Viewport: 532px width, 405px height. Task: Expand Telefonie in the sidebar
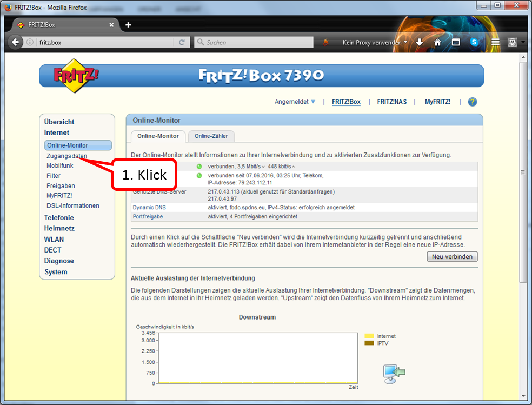click(x=59, y=217)
